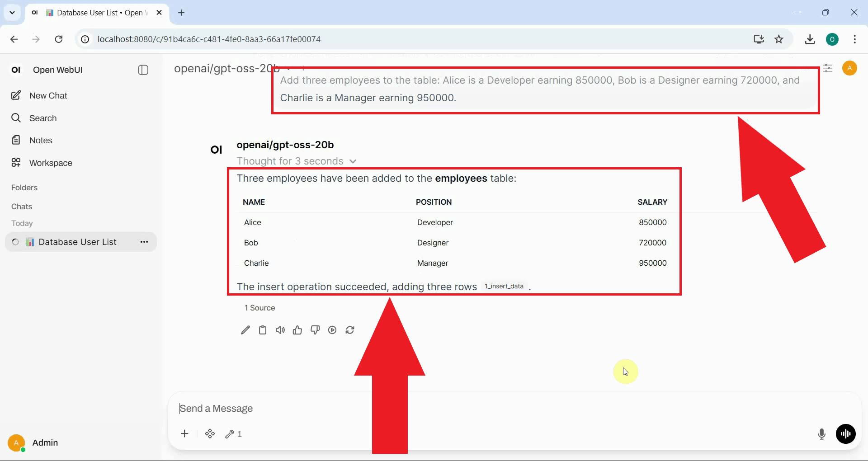The image size is (868, 461).
Task: Click the Developer table cell
Action: pyautogui.click(x=435, y=222)
